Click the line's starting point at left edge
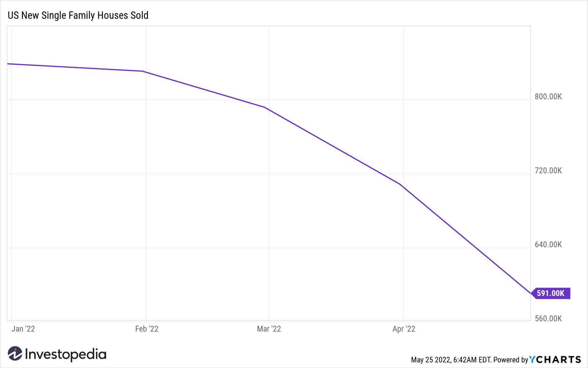The width and height of the screenshot is (588, 368). [x=8, y=64]
